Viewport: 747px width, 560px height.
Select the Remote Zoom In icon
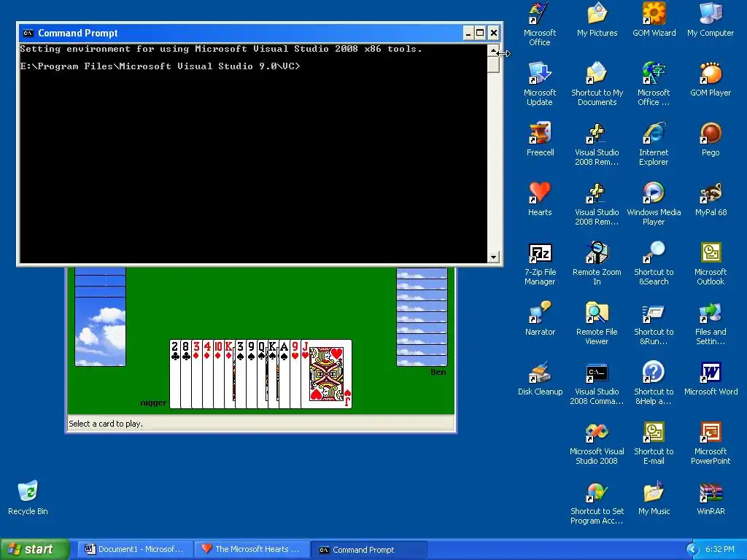597,263
